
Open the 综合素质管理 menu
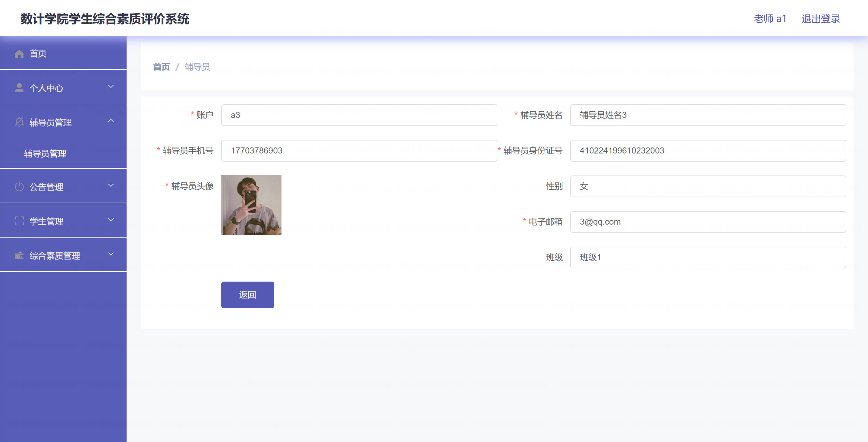pyautogui.click(x=63, y=255)
